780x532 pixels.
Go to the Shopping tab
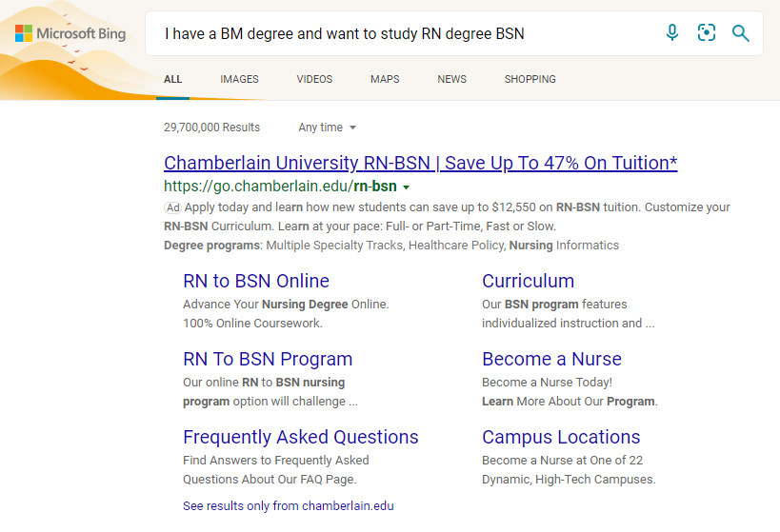coord(530,80)
